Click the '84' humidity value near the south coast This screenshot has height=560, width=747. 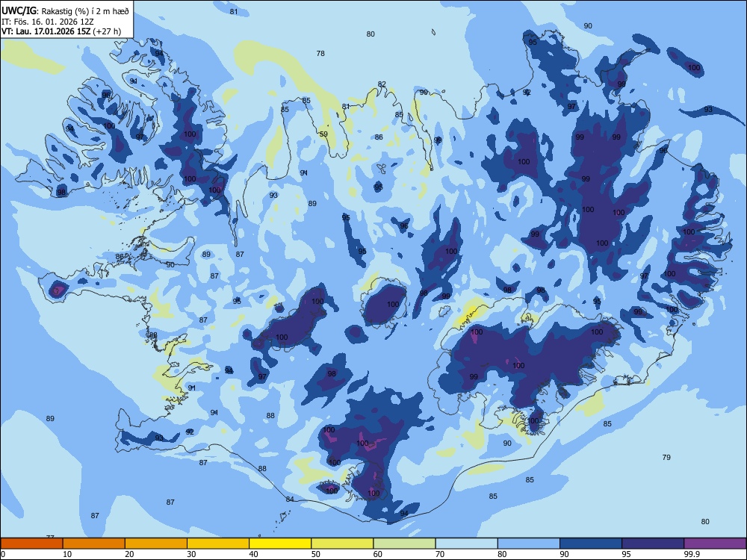[290, 499]
